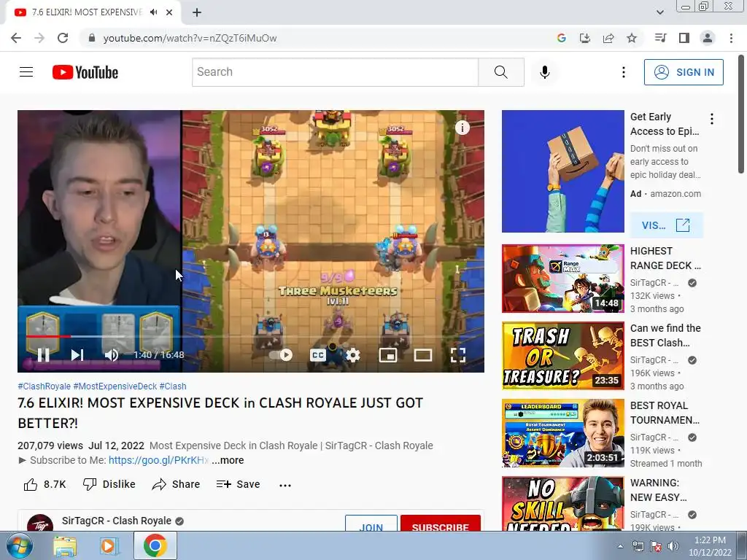Screen dimensions: 747x560
Task: Expand description with ...more
Action: 228,461
